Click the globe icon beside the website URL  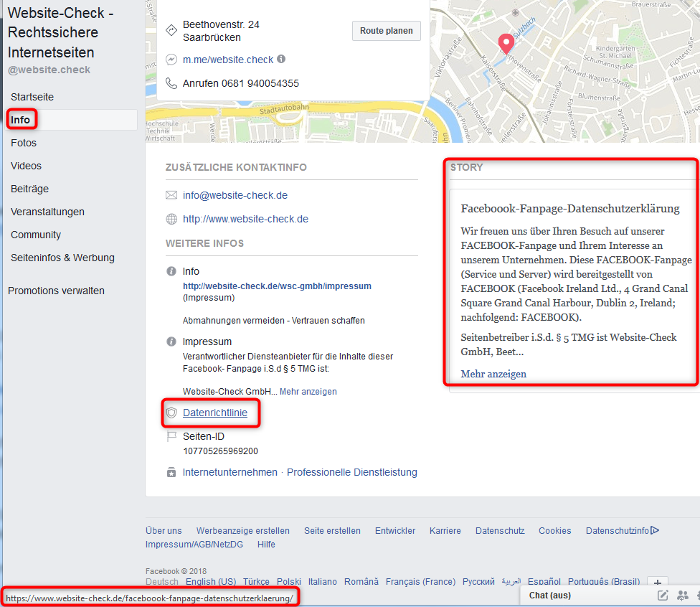(x=171, y=219)
